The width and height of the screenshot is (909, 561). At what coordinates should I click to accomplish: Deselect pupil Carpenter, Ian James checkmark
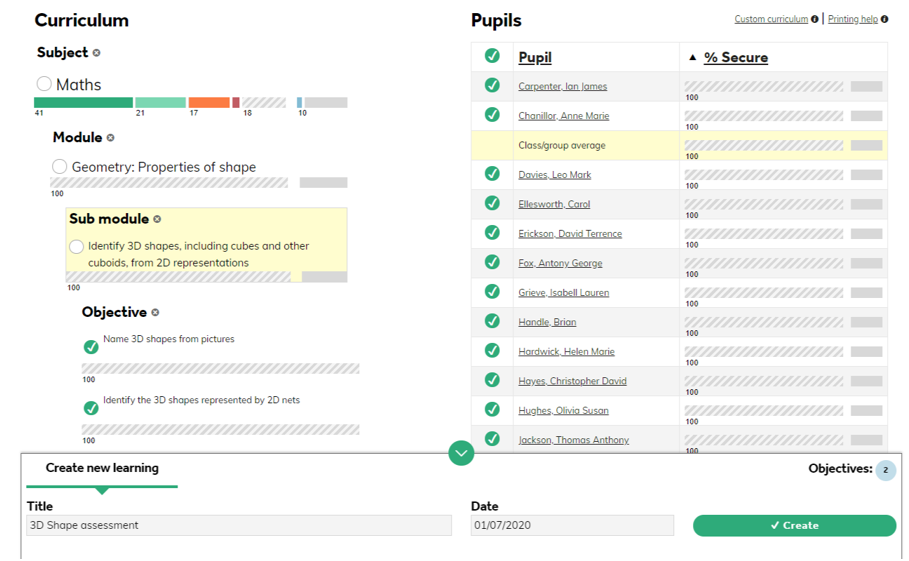pos(492,85)
